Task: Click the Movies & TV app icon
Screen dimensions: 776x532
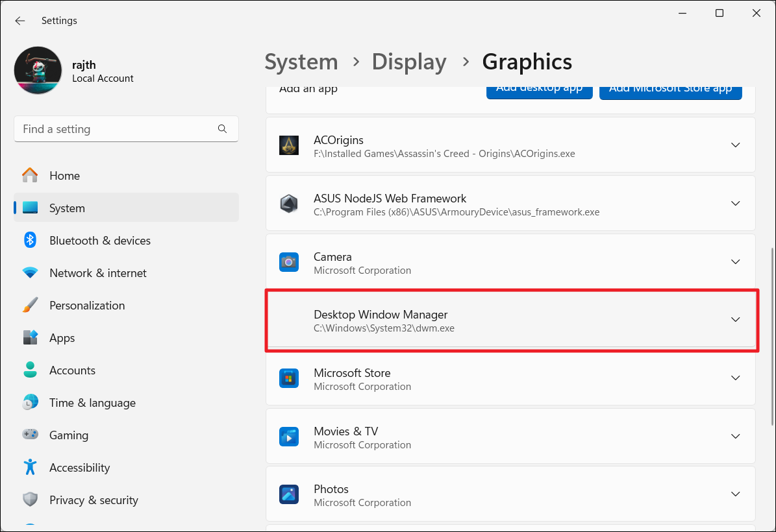Action: click(x=289, y=437)
